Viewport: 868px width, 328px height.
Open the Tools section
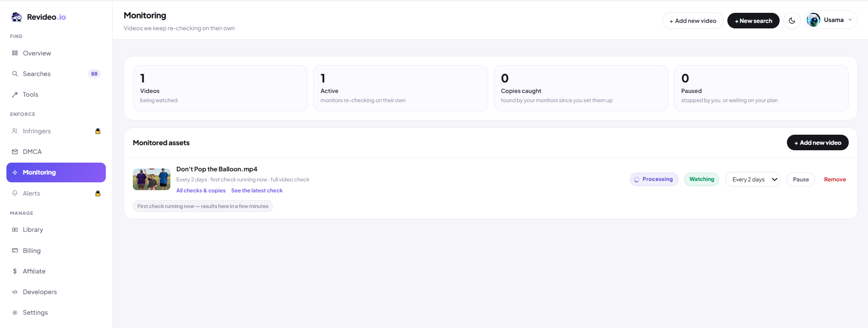[x=56, y=94]
